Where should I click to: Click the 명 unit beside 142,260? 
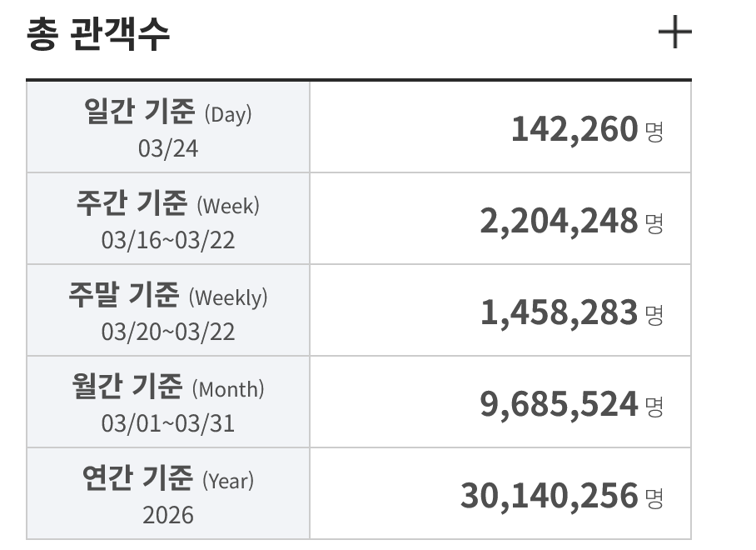654,132
